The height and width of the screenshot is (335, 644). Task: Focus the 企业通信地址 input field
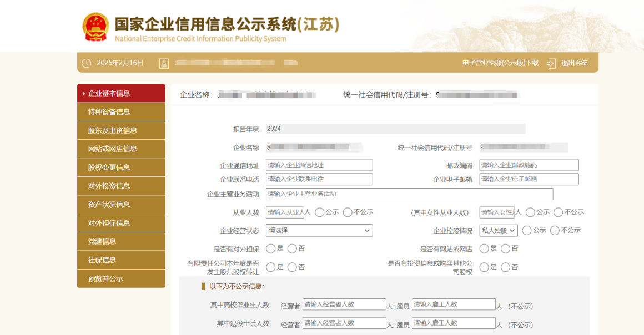[319, 165]
